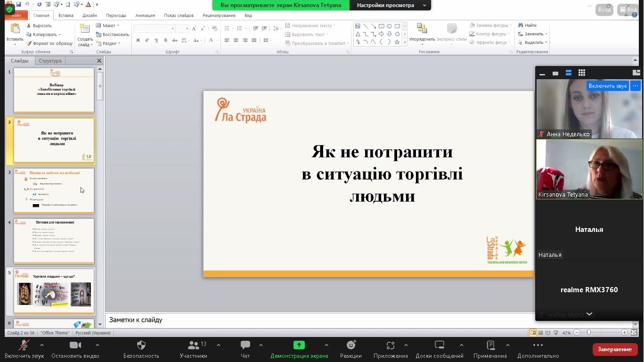Toggle center text alignment
The height and width of the screenshot is (362, 644).
click(x=236, y=41)
